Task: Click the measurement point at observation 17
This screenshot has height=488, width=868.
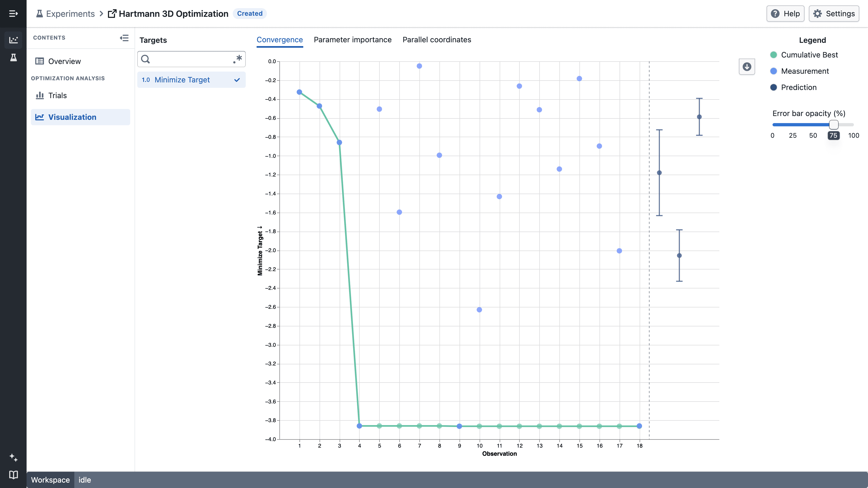Action: point(619,251)
